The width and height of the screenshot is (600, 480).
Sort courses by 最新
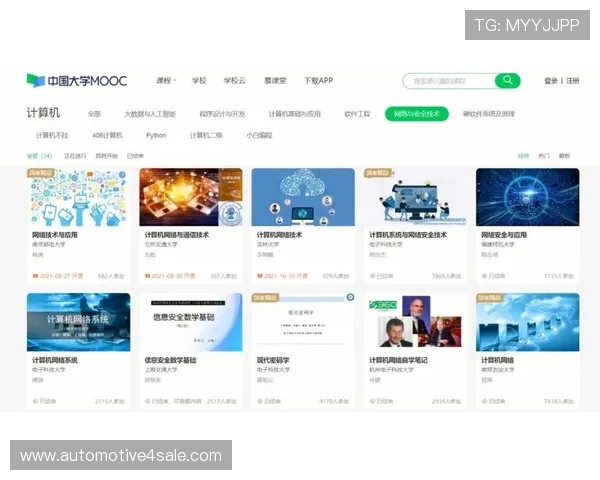coord(564,156)
